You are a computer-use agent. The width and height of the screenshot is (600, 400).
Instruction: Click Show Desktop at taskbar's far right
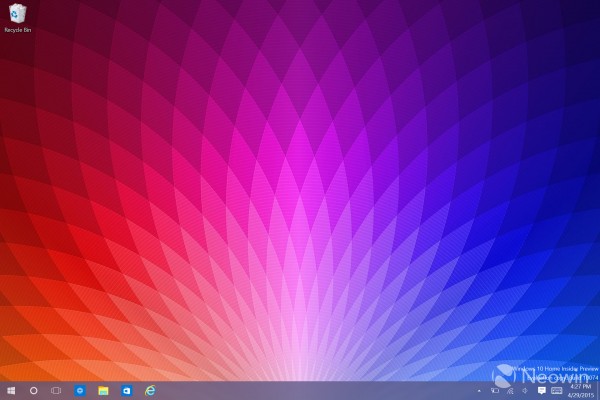pyautogui.click(x=598, y=390)
